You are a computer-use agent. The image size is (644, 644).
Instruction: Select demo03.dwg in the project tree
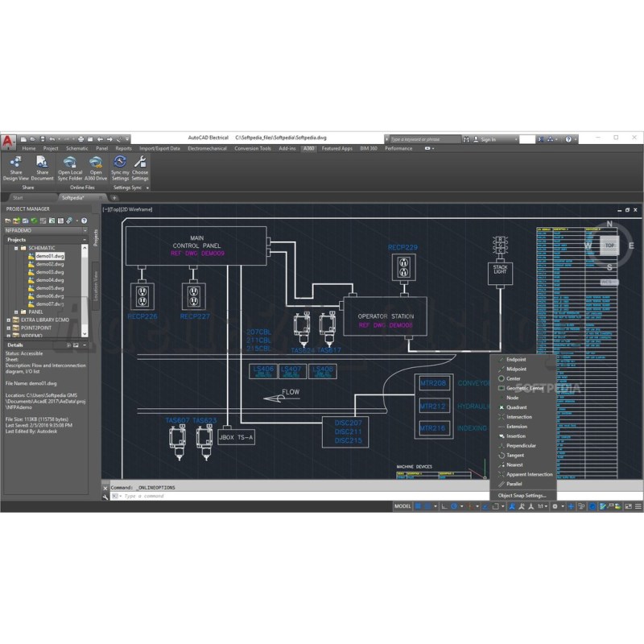pyautogui.click(x=50, y=272)
